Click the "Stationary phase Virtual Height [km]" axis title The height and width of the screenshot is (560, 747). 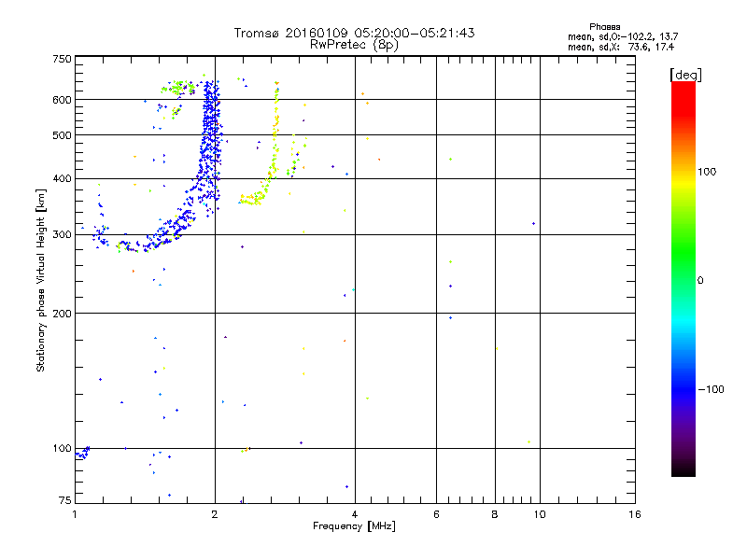coord(40,280)
